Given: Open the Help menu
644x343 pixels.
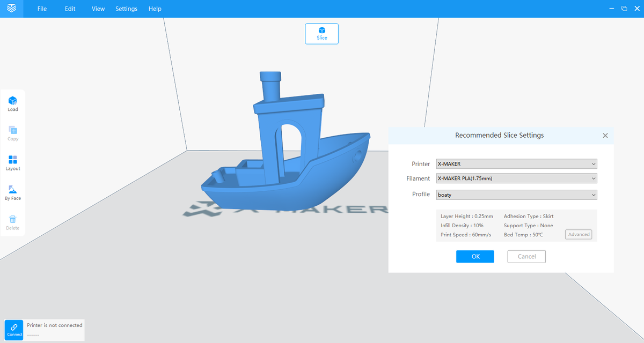Looking at the screenshot, I should pyautogui.click(x=155, y=9).
